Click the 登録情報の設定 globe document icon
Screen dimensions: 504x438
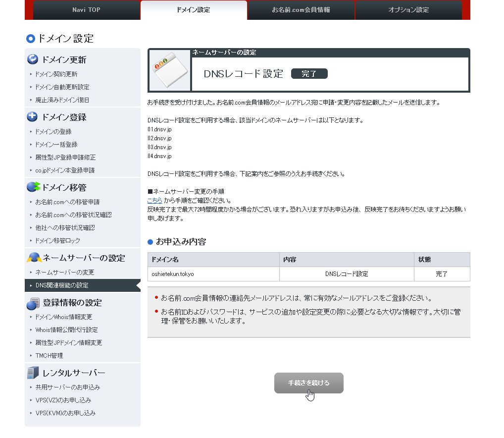point(33,303)
